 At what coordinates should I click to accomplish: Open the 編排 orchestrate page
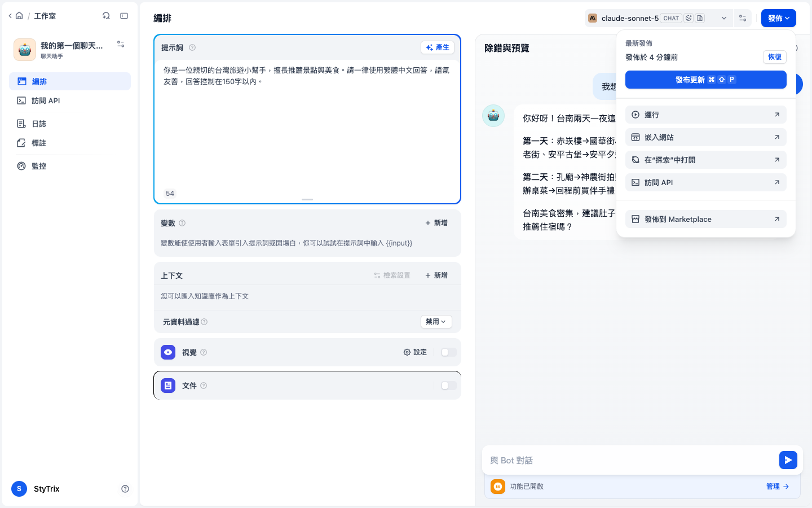click(x=70, y=81)
